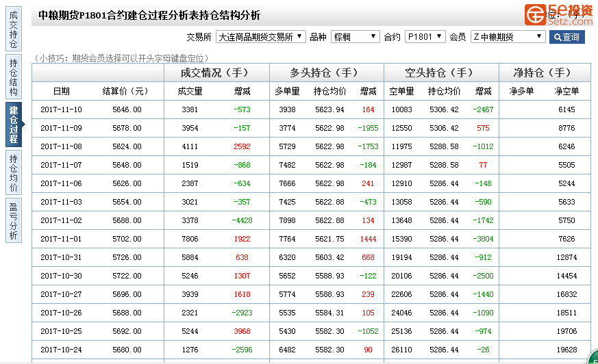
Task: Select the date cell 2017-11-10
Action: click(61, 109)
